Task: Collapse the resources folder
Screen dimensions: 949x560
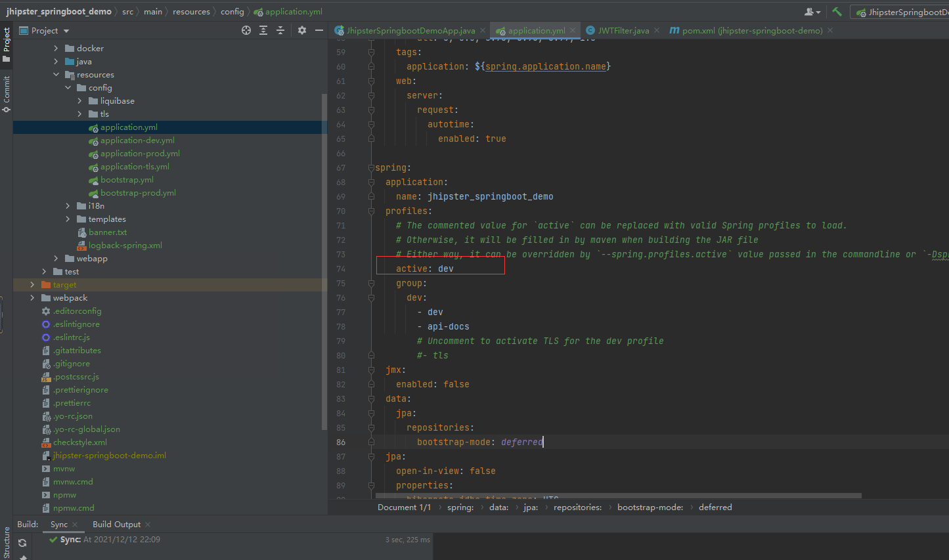Action: (x=56, y=75)
